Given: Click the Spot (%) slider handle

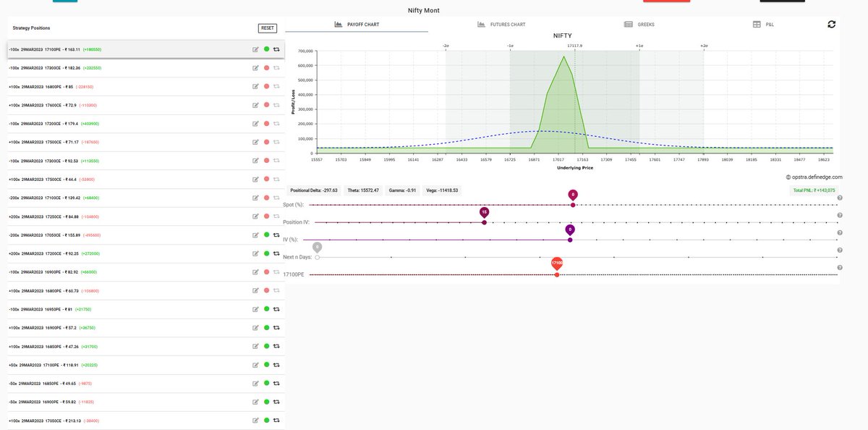Looking at the screenshot, I should pos(573,205).
